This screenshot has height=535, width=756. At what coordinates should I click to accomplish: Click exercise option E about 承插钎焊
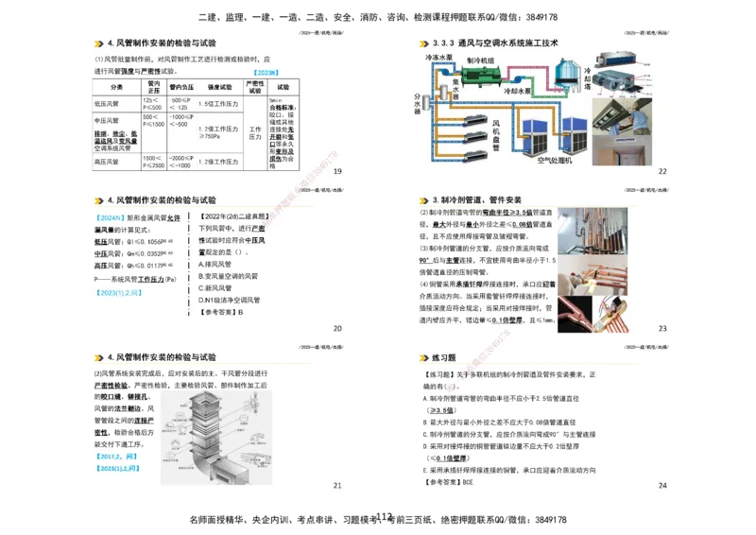pyautogui.click(x=509, y=470)
